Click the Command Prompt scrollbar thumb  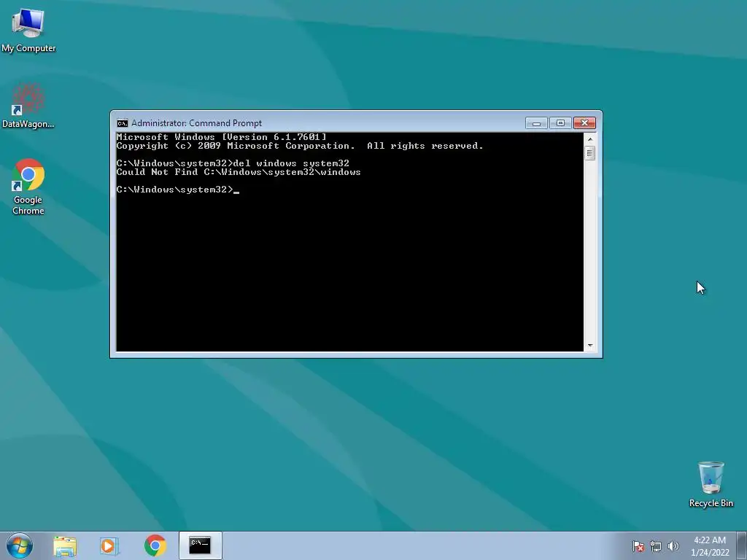pyautogui.click(x=589, y=153)
